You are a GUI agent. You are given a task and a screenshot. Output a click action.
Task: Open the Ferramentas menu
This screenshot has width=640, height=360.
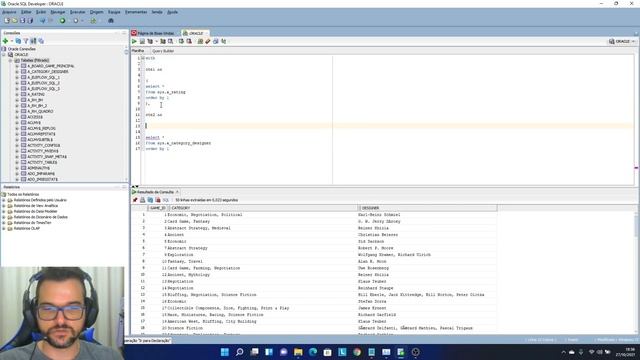(x=136, y=12)
